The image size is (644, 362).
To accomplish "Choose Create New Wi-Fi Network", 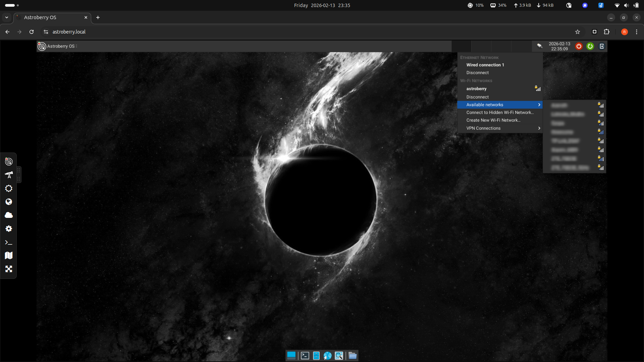I will pyautogui.click(x=493, y=120).
